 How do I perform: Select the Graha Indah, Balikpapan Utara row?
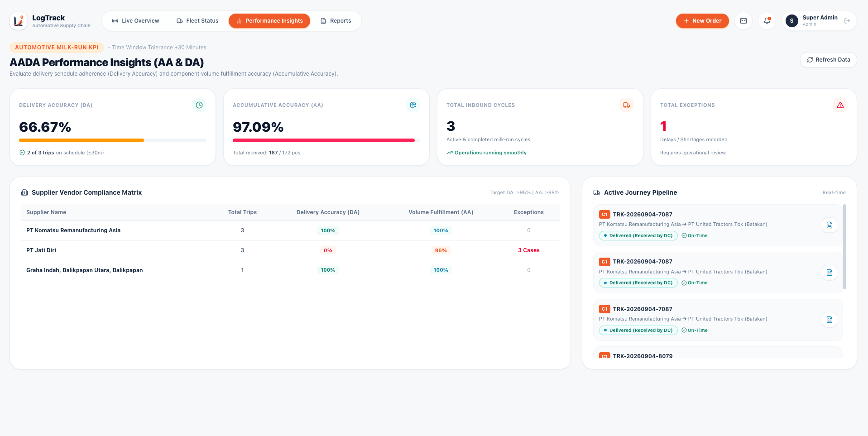click(290, 270)
